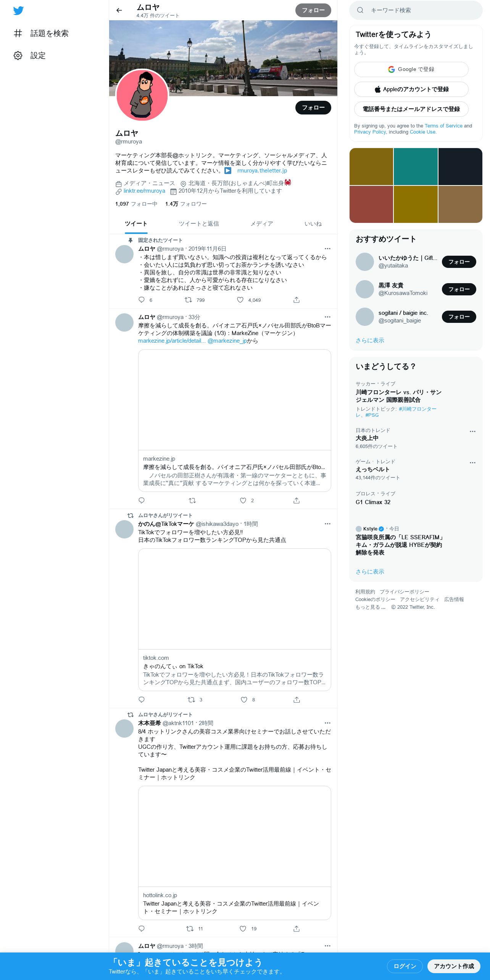The image size is (490, 980).
Task: Follow いいたかゆうた suggested account
Action: 459,262
